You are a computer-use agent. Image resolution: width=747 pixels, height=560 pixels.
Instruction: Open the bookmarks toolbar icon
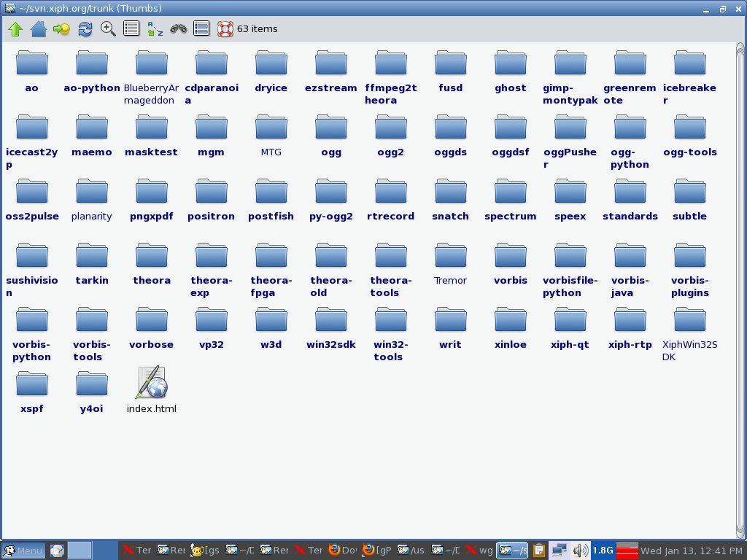61,29
